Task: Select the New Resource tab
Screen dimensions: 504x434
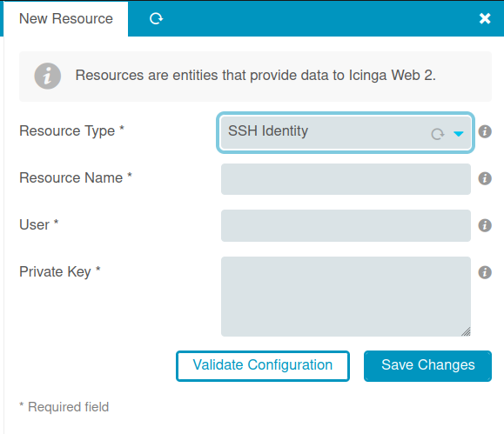Action: click(x=66, y=18)
